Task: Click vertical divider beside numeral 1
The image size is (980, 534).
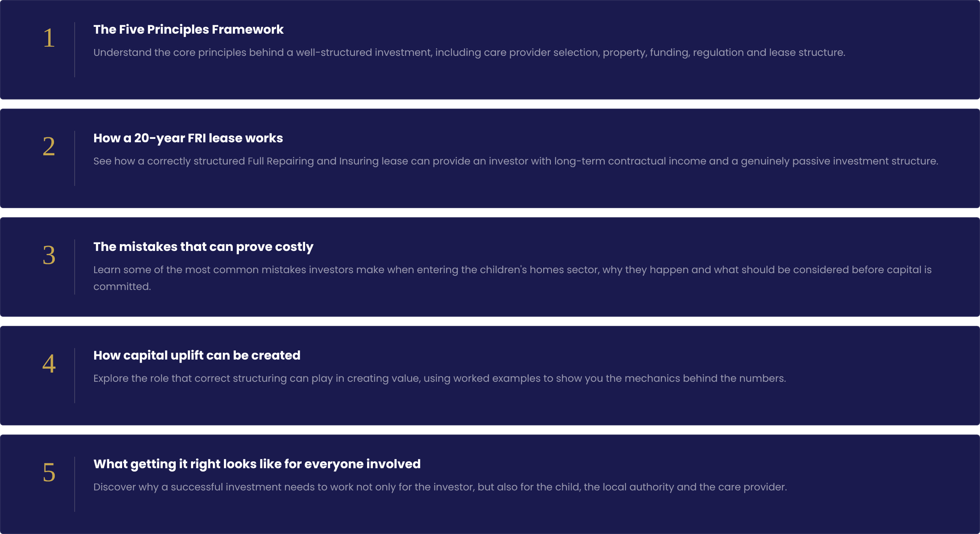Action: pyautogui.click(x=75, y=50)
